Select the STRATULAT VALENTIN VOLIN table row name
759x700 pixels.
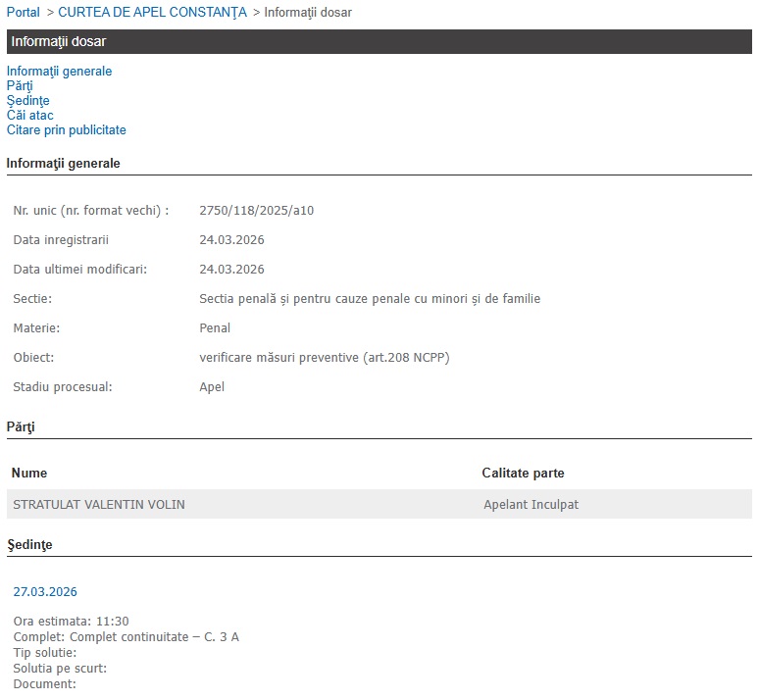98,505
